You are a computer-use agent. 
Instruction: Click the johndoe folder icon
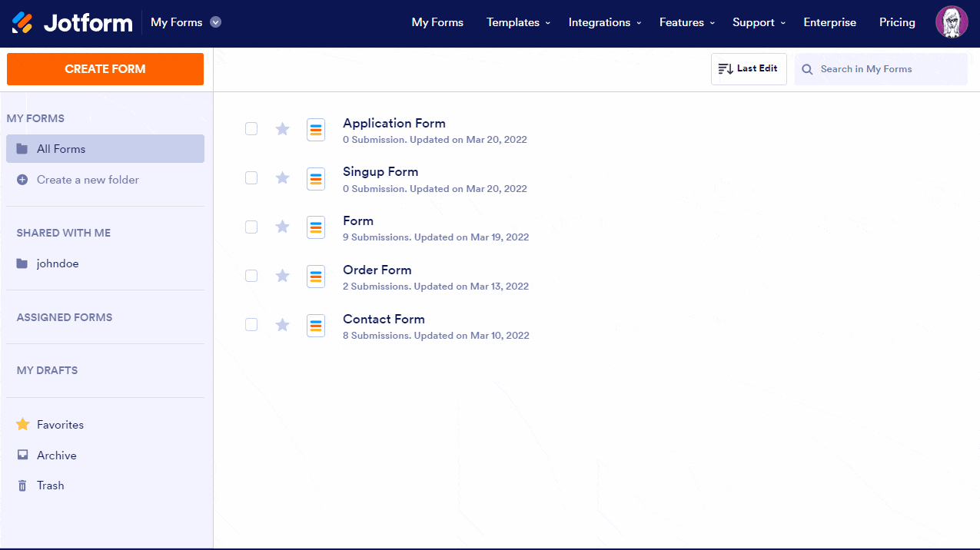(x=22, y=263)
